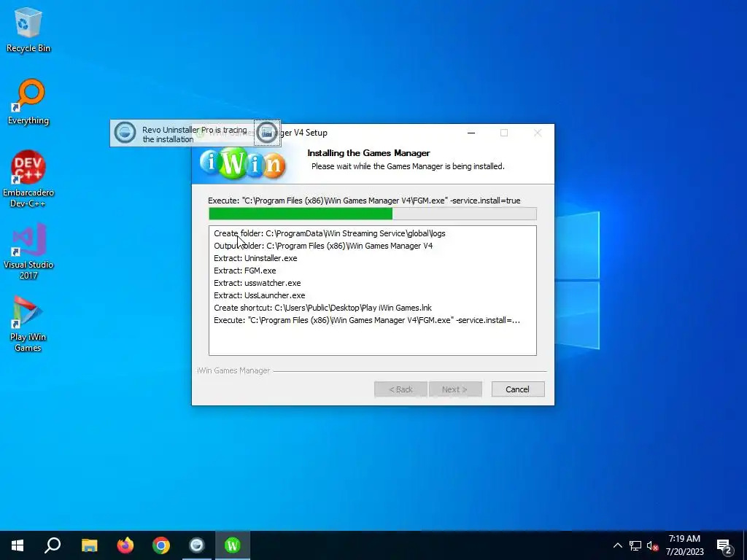
Task: Select the 'Output folder' log line
Action: [323, 246]
